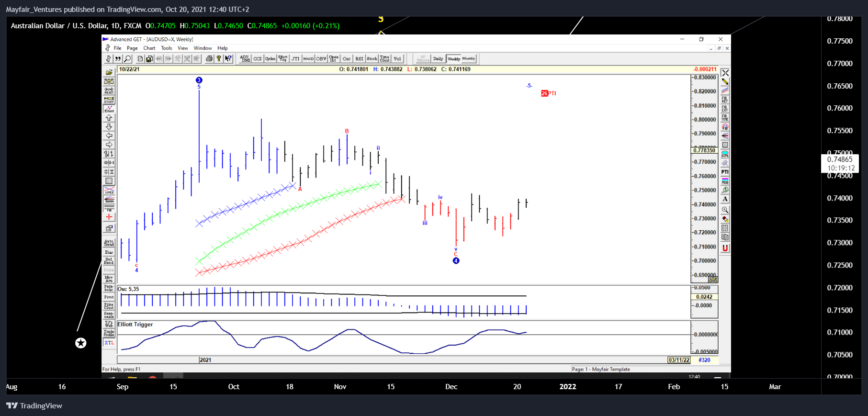Add the Time Cluster study
The image size is (868, 416).
(385, 59)
